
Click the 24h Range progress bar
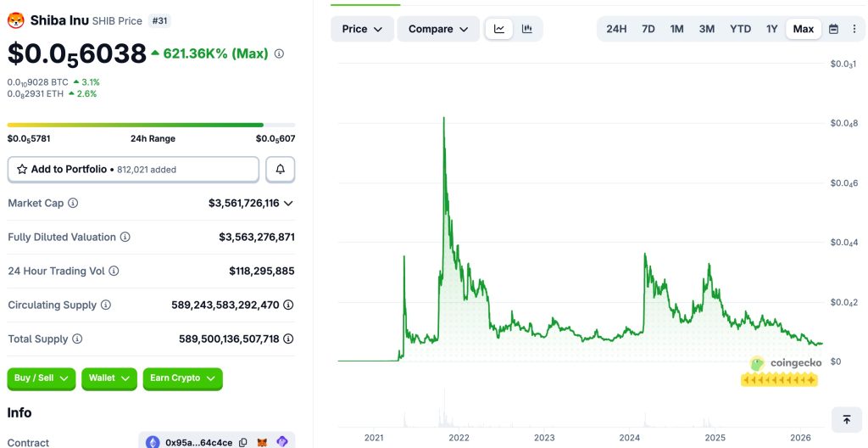tap(151, 125)
